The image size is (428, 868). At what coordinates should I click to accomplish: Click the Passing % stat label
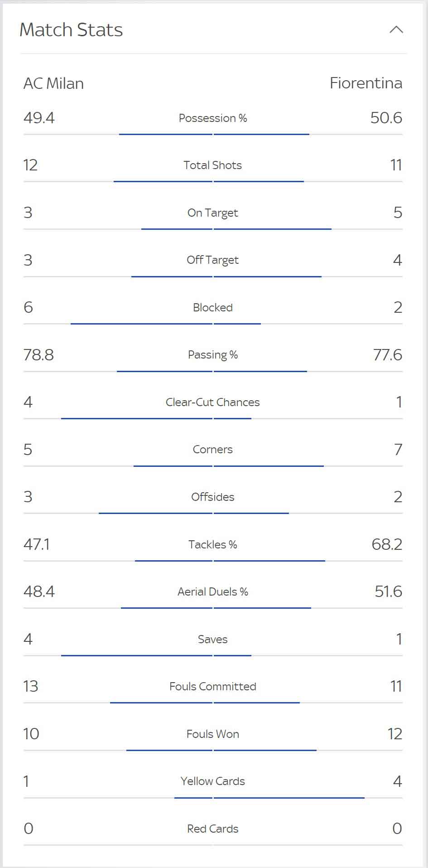tap(213, 355)
